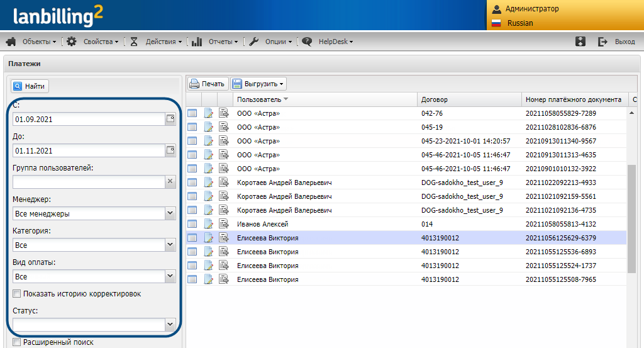Expand the Менеджер dropdown
644x348 pixels.
pos(170,213)
